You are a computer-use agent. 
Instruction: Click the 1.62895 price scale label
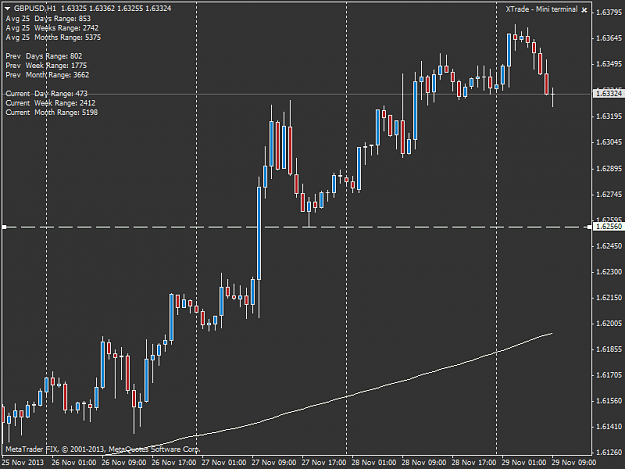click(x=609, y=169)
